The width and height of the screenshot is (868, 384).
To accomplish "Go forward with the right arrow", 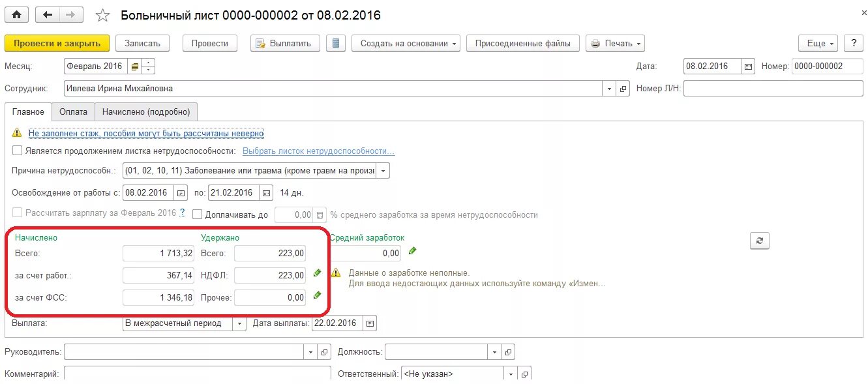I will (71, 14).
